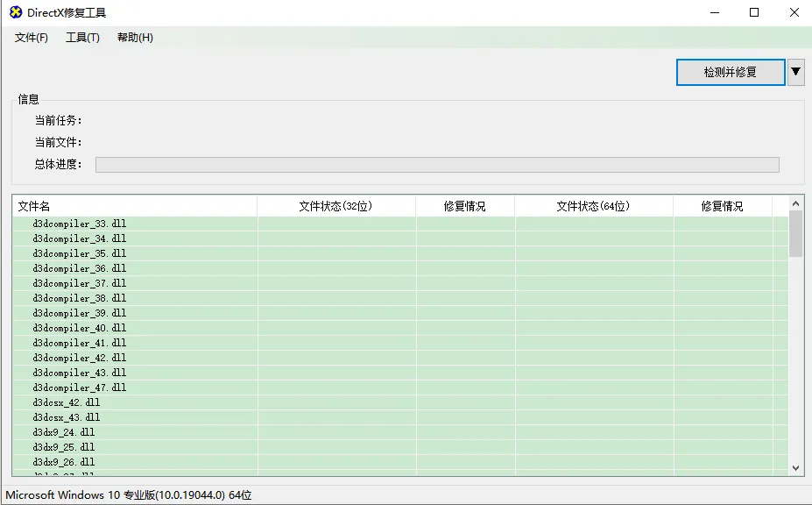812x505 pixels.
Task: Select row d3dcsx_42.dll
Action: (400, 402)
